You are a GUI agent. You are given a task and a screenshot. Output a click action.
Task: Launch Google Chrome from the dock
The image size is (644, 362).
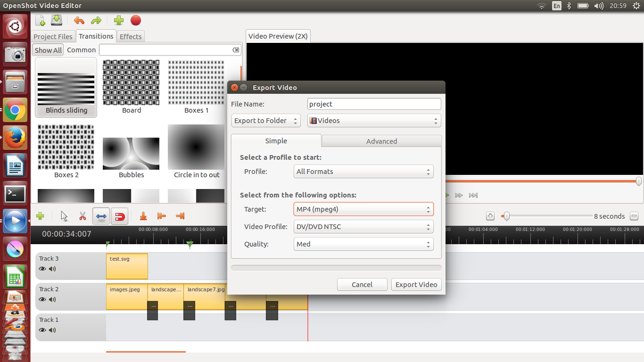click(x=15, y=110)
